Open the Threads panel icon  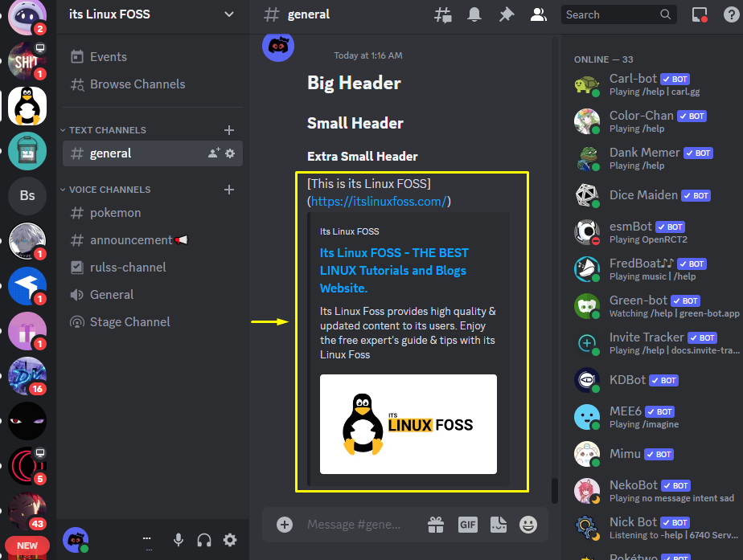(442, 14)
